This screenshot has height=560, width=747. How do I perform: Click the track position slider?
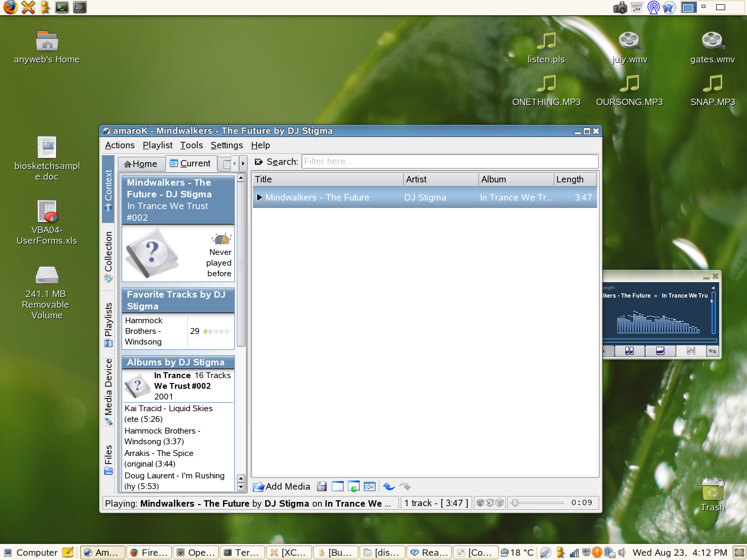click(x=537, y=503)
